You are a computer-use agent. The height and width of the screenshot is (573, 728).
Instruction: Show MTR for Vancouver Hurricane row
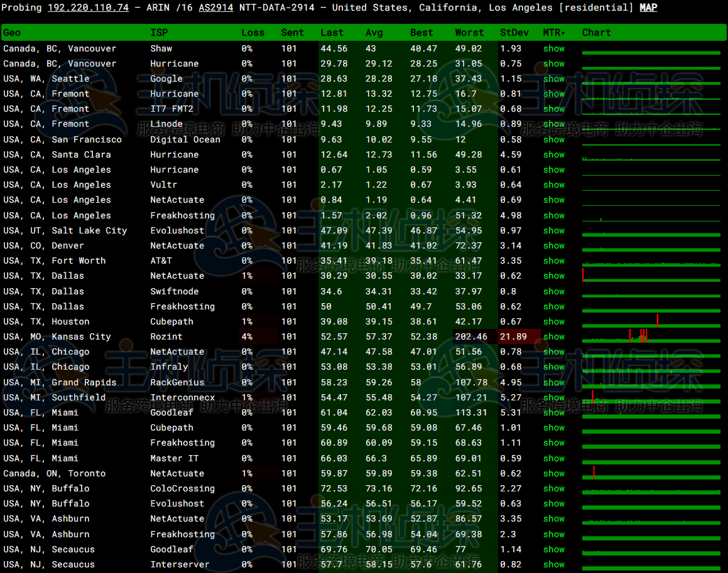pos(554,63)
